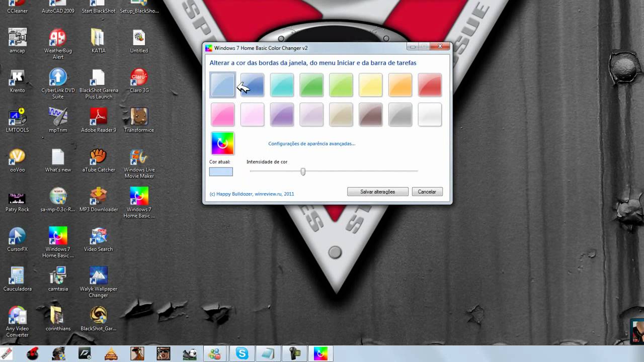Viewport: 644px width, 362px height.
Task: Choose the pale lavender color swatch
Action: coord(311,115)
